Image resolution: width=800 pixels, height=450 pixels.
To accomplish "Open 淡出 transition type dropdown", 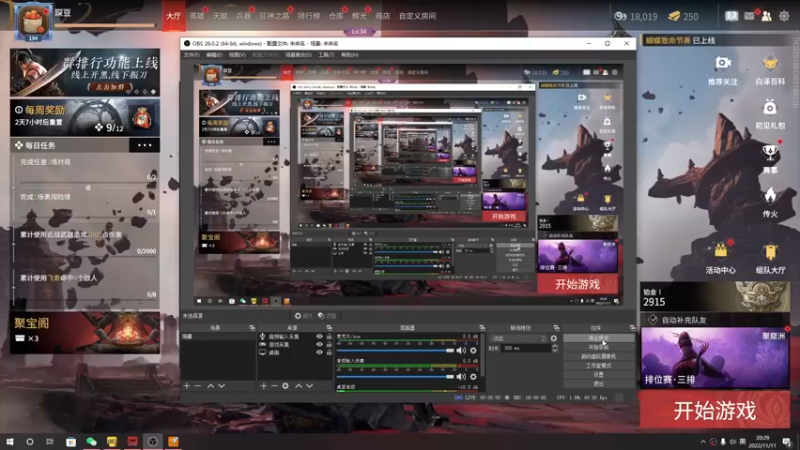I will point(517,338).
